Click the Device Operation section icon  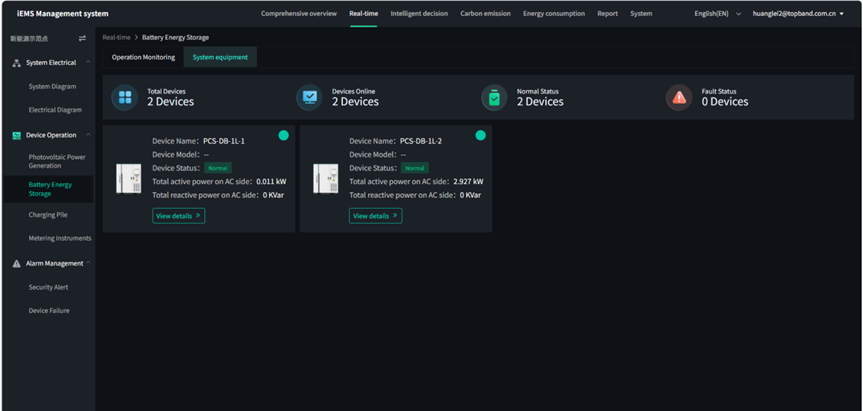point(16,135)
